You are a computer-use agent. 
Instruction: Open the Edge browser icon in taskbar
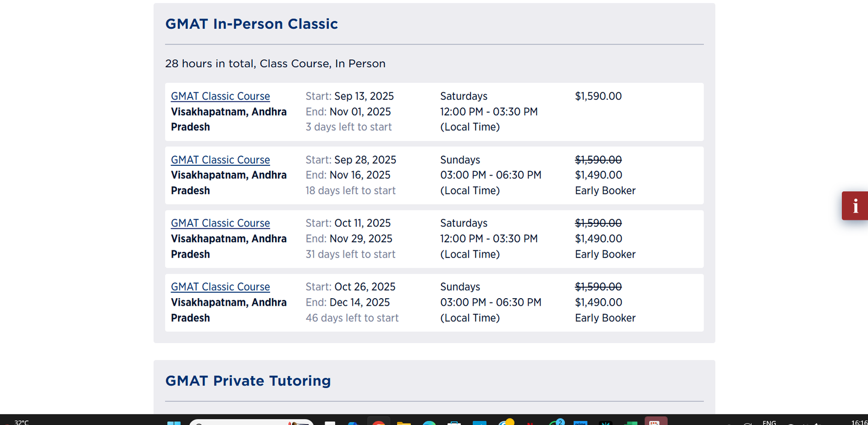(x=429, y=423)
